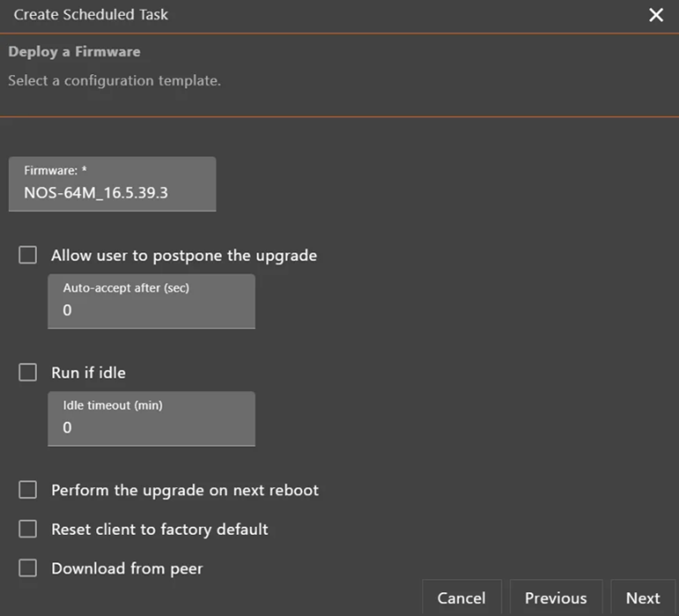Click the 'Auto-accept after (sec)' label text
The width and height of the screenshot is (679, 616).
click(x=126, y=288)
